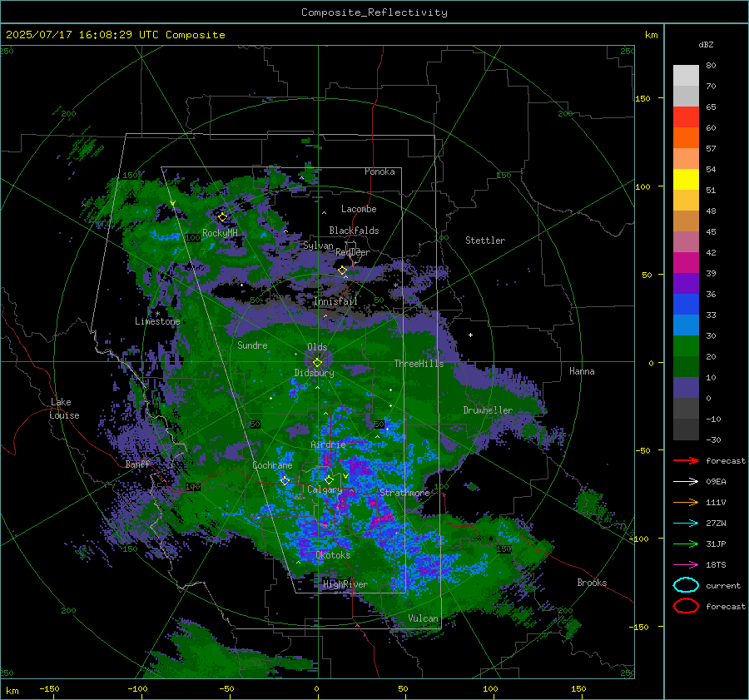Click the -150 tick label on bottom axis
The width and height of the screenshot is (749, 700).
(49, 688)
